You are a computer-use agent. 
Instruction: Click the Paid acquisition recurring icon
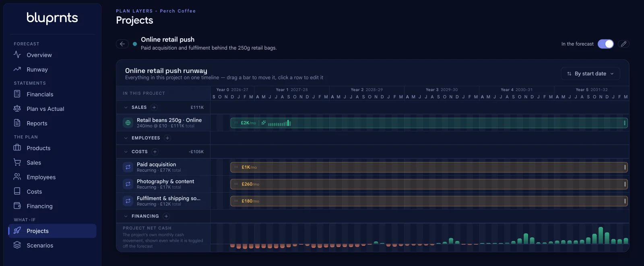pos(128,167)
